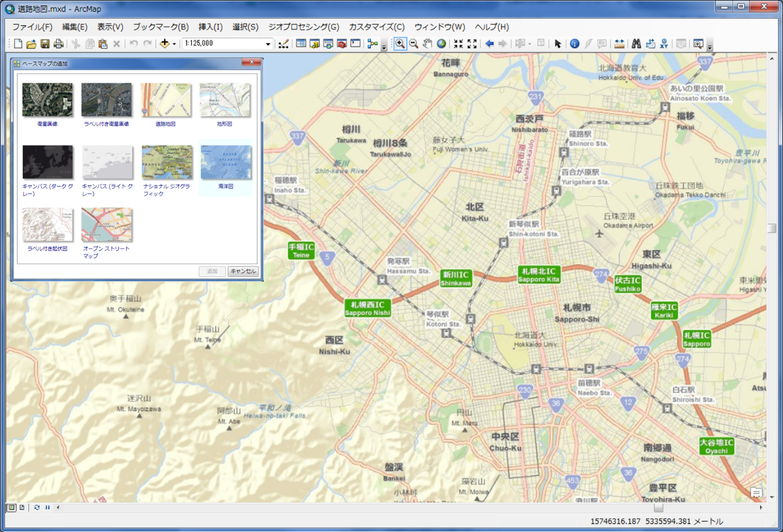783x532 pixels.
Task: Open the Find binoculars tool
Action: pyautogui.click(x=636, y=43)
